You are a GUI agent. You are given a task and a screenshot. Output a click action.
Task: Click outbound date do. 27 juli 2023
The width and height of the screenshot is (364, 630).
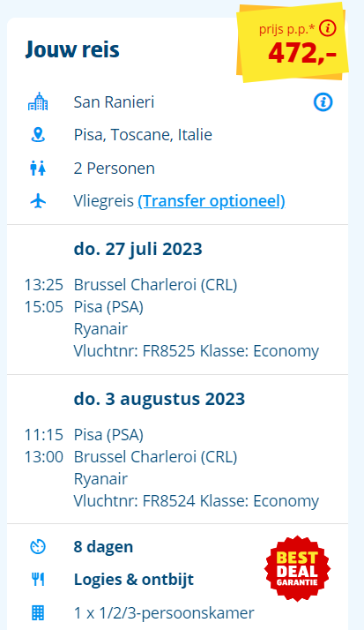138,249
